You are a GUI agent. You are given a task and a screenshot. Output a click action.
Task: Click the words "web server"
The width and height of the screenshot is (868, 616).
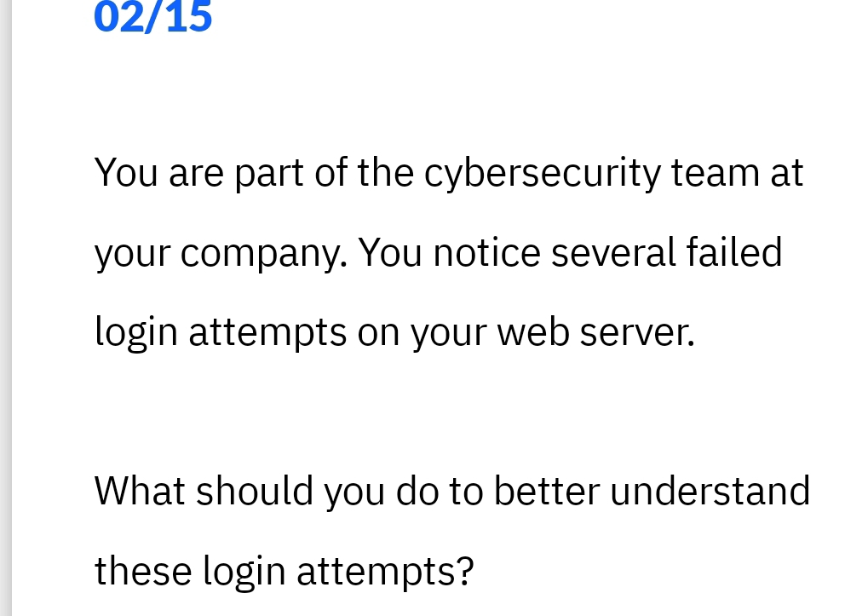[x=595, y=332]
